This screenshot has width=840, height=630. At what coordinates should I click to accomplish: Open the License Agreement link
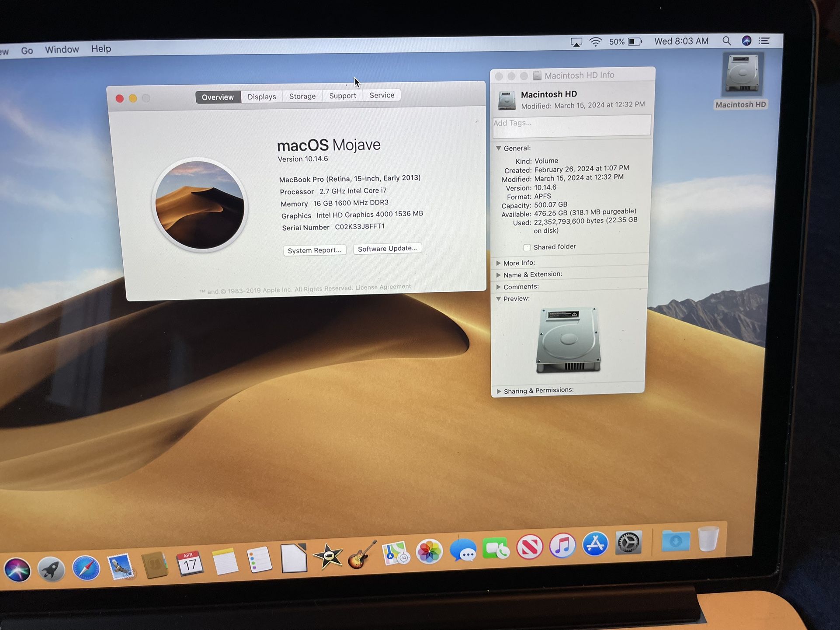pyautogui.click(x=383, y=287)
